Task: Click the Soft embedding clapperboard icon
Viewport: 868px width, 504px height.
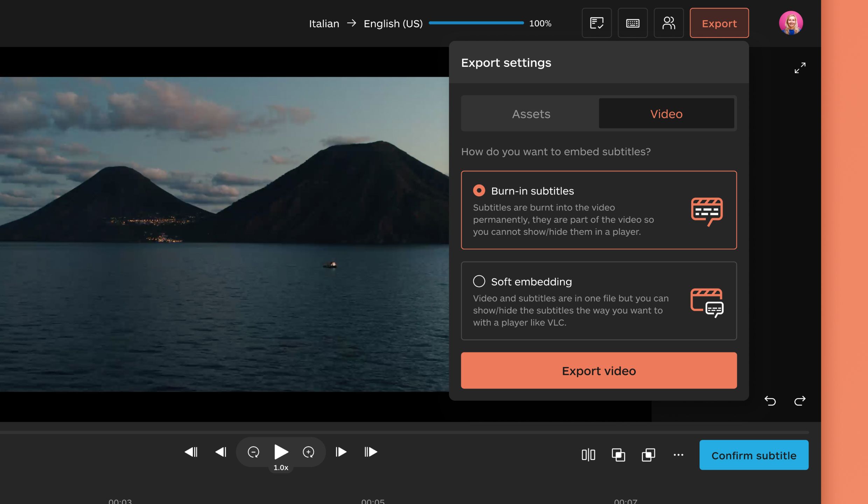Action: click(x=707, y=302)
